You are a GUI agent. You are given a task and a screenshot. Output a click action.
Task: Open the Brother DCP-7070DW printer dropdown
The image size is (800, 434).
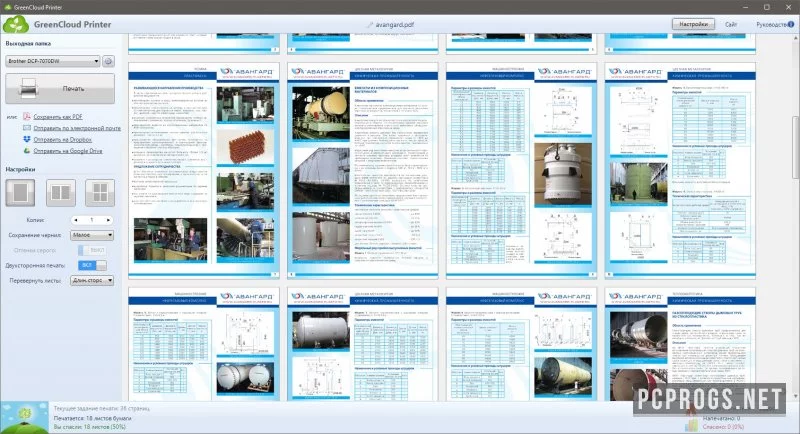point(53,61)
